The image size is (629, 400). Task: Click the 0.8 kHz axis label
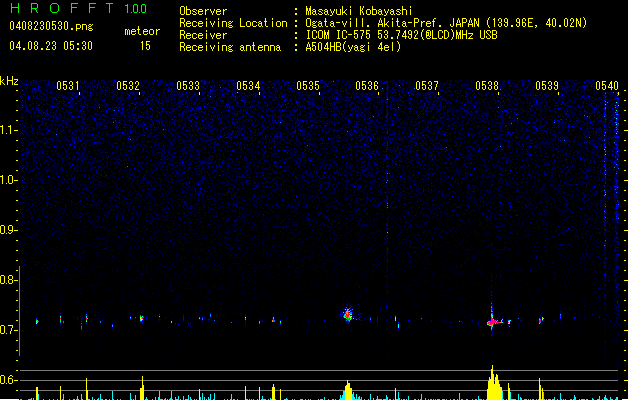point(8,280)
